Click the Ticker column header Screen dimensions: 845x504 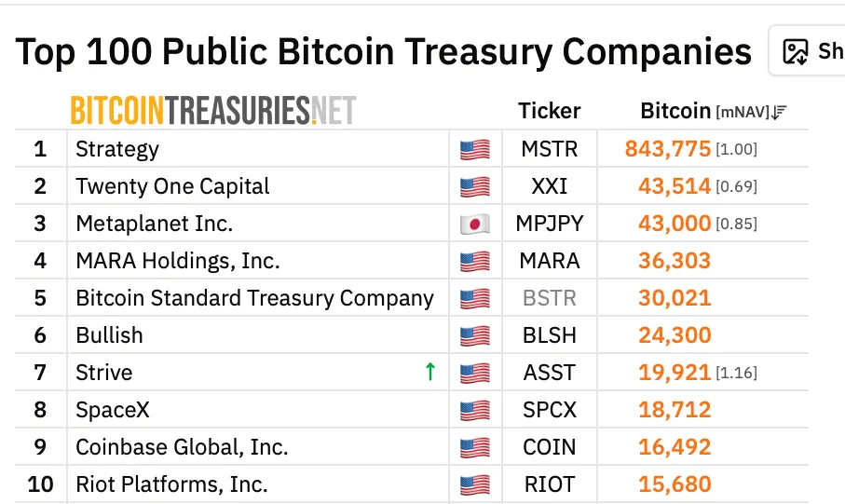tap(549, 111)
